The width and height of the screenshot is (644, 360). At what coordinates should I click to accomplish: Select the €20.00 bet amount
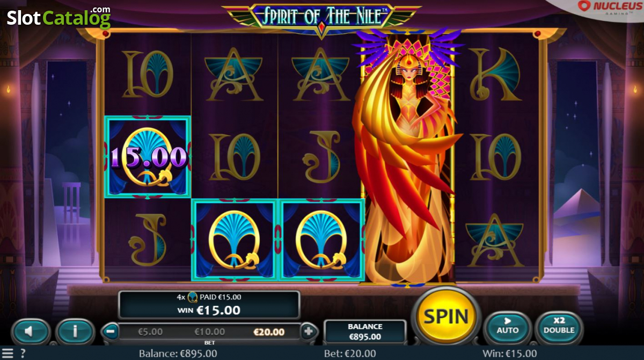(x=269, y=332)
